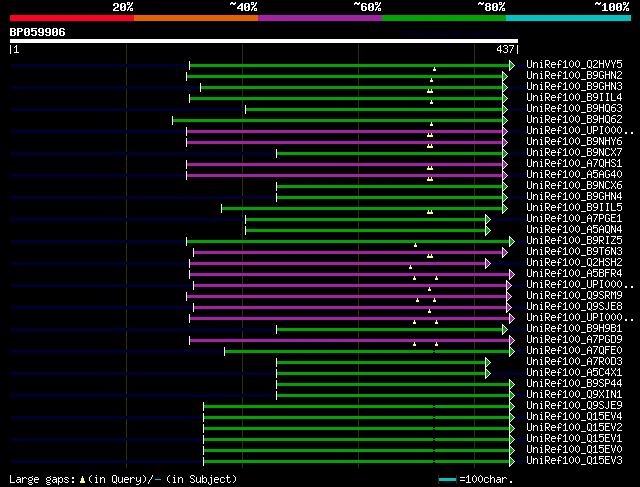Select the UniRef100_B9RIZ5 label
This screenshot has width=640, height=487.
pos(574,241)
